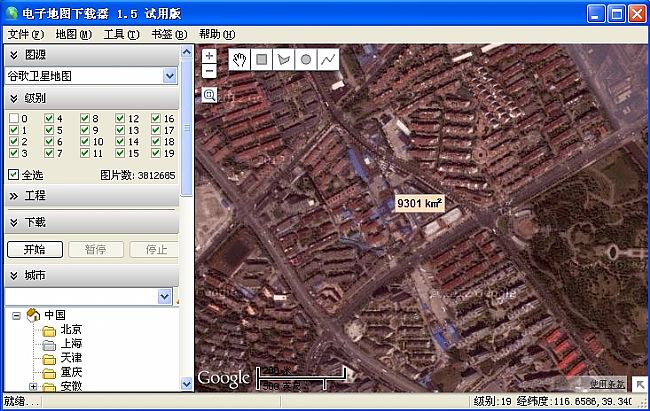650x411 pixels.
Task: Click the 天津 folder icon
Action: pos(49,359)
